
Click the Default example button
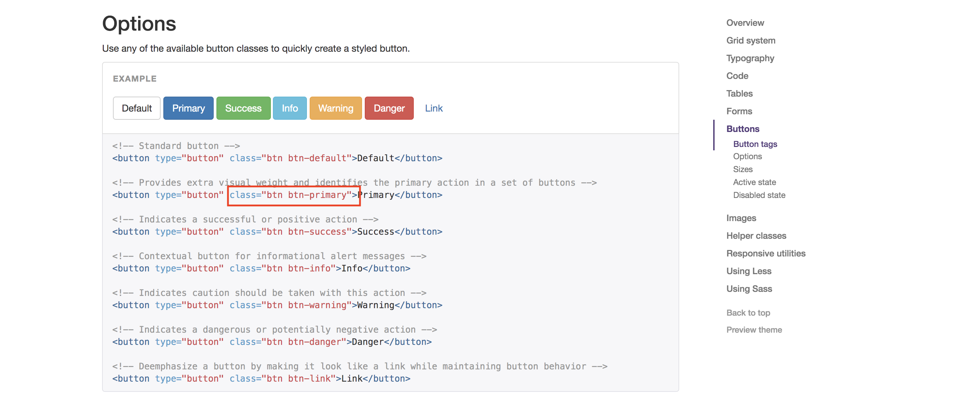[x=136, y=109]
